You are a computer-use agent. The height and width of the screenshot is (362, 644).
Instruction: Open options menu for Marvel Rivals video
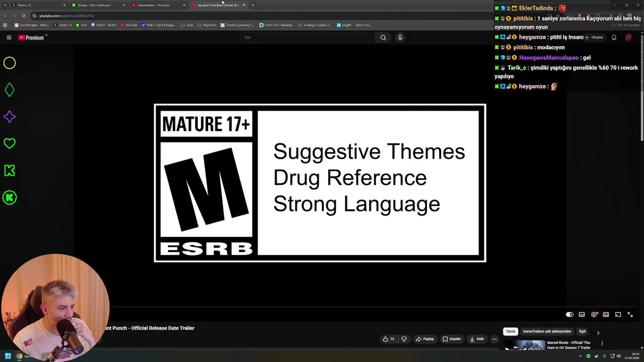coord(602,344)
